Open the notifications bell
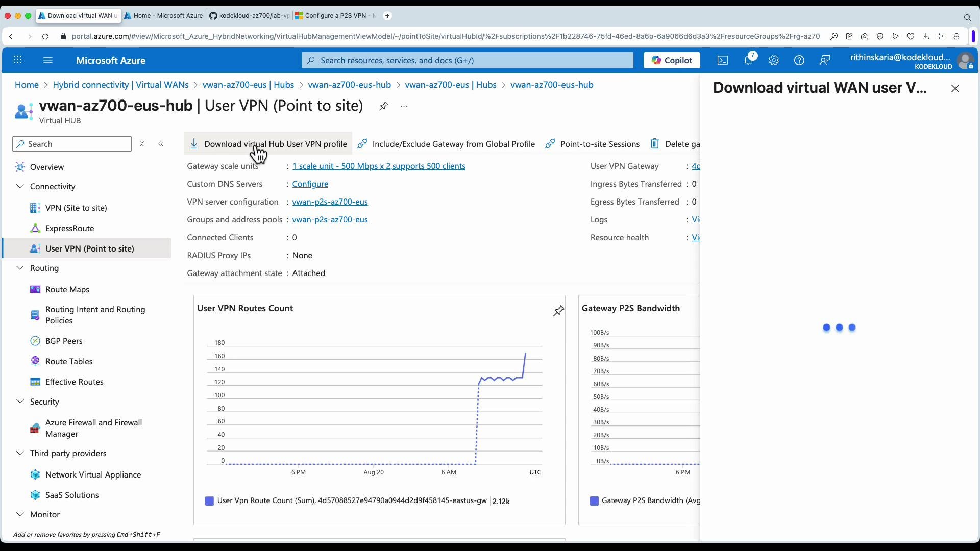Screen dimensions: 980x551 (x=748, y=60)
